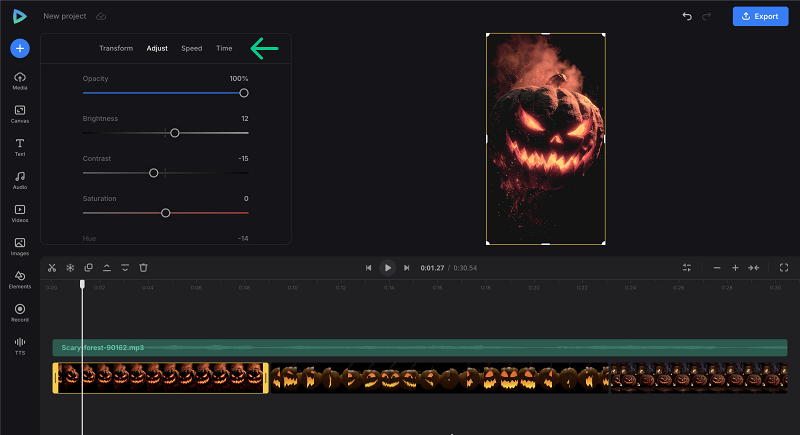Open the Elements sidebar panel
Image resolution: width=800 pixels, height=435 pixels.
click(20, 280)
